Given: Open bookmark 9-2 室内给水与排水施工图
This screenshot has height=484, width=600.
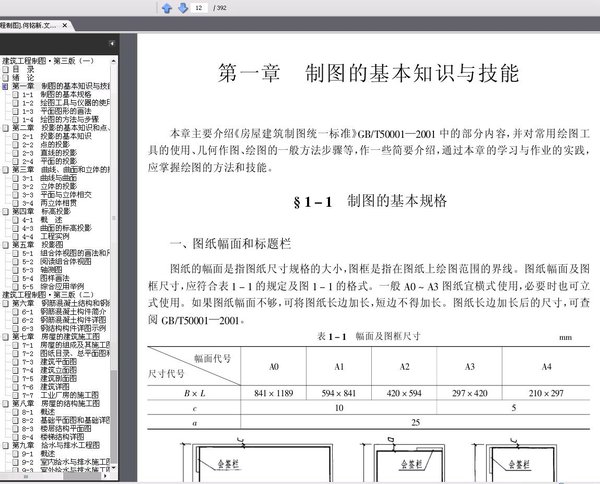Looking at the screenshot, I should click(x=66, y=462).
